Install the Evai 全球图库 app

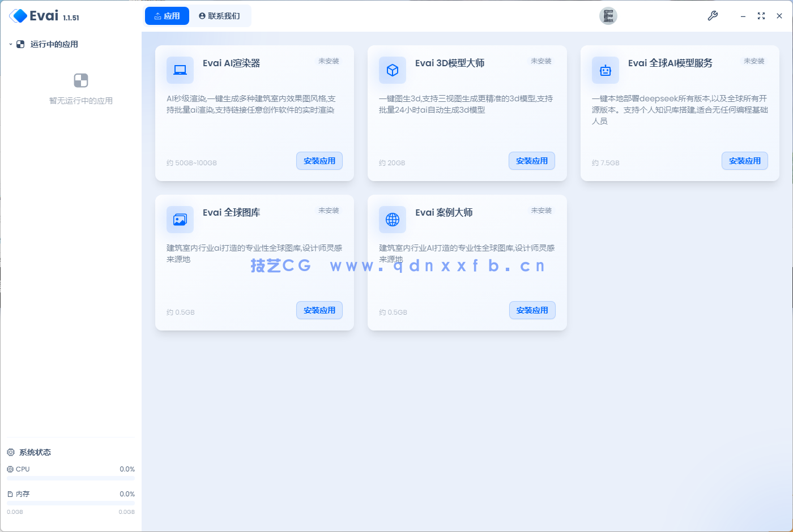tap(319, 310)
